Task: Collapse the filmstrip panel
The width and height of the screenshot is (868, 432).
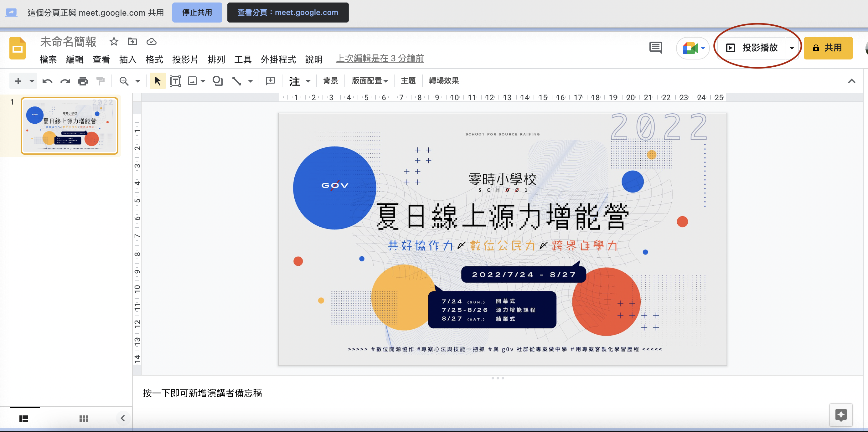Action: click(123, 418)
